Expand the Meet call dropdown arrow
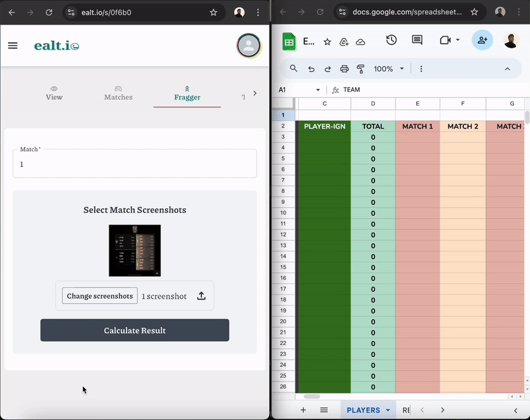This screenshot has width=530, height=420. (x=458, y=40)
